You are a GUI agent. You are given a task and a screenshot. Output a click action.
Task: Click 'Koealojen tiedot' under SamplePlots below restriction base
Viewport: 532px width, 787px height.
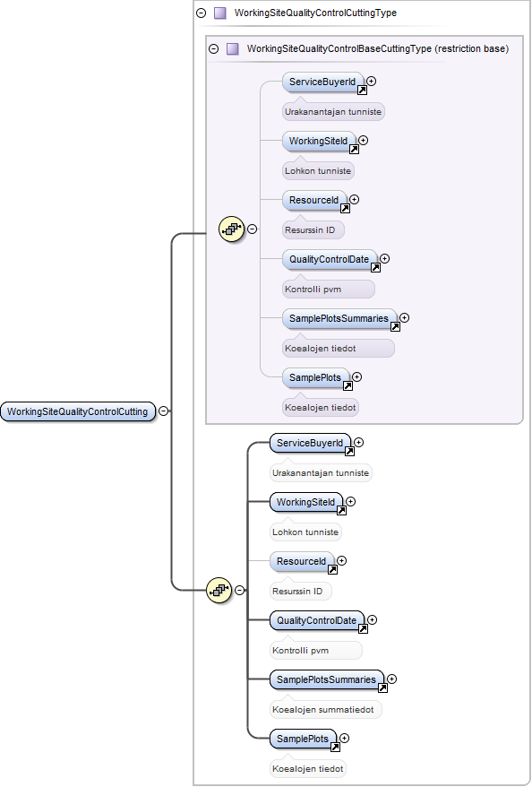pos(308,769)
